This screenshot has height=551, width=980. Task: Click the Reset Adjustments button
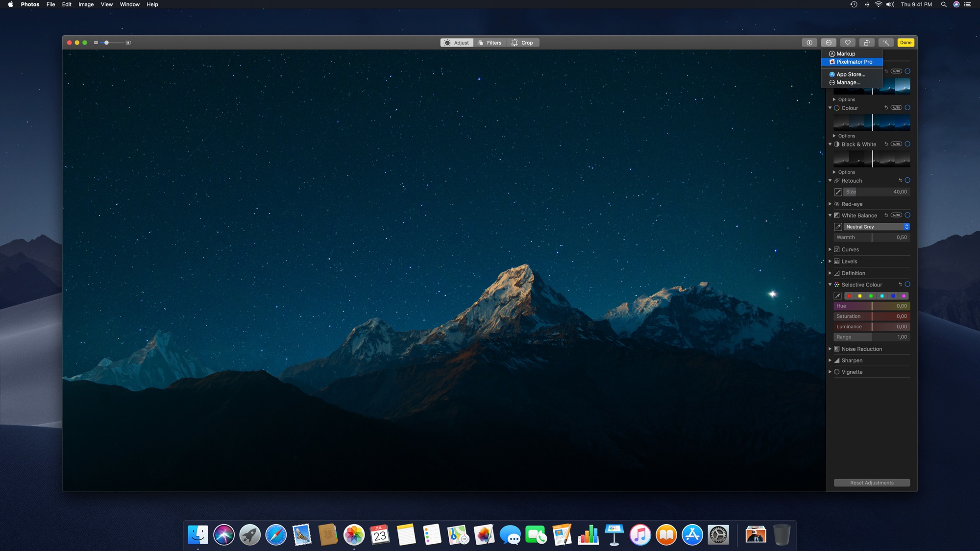tap(872, 483)
